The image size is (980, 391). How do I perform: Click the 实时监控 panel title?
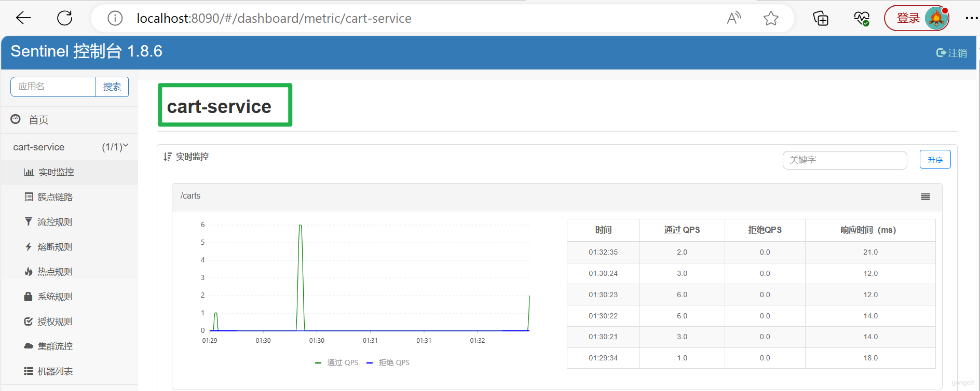[192, 157]
